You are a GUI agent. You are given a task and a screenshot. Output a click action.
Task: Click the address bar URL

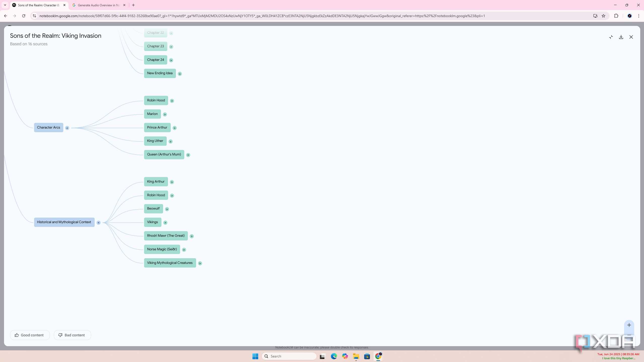(x=262, y=16)
